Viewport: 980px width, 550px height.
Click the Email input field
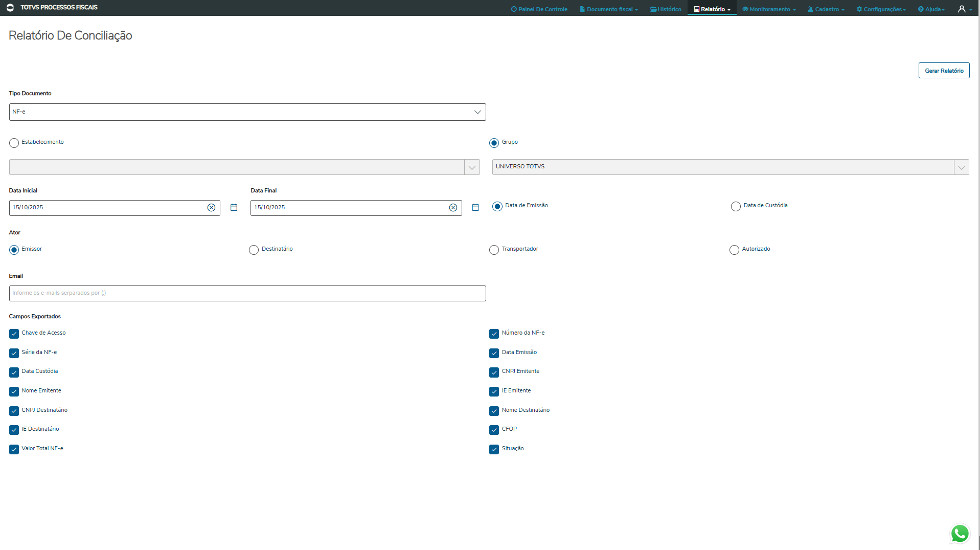click(x=247, y=293)
